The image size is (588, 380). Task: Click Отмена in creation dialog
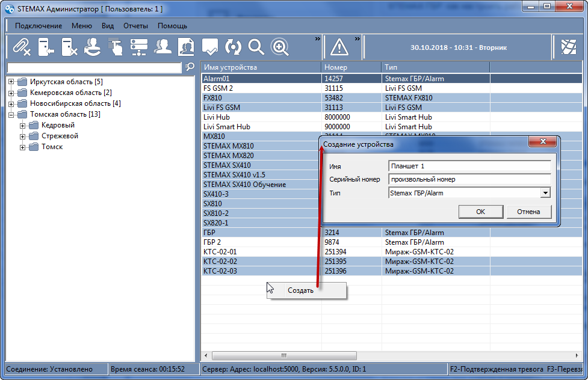click(529, 212)
